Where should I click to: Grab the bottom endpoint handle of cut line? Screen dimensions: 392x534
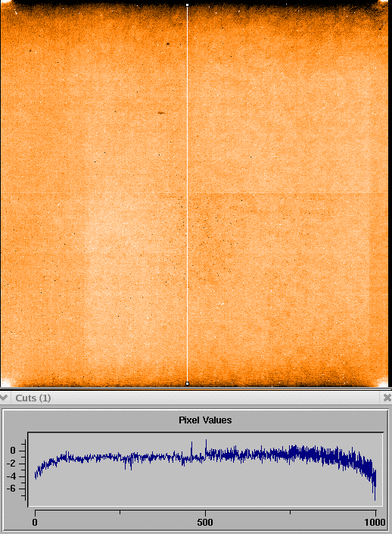(x=187, y=383)
